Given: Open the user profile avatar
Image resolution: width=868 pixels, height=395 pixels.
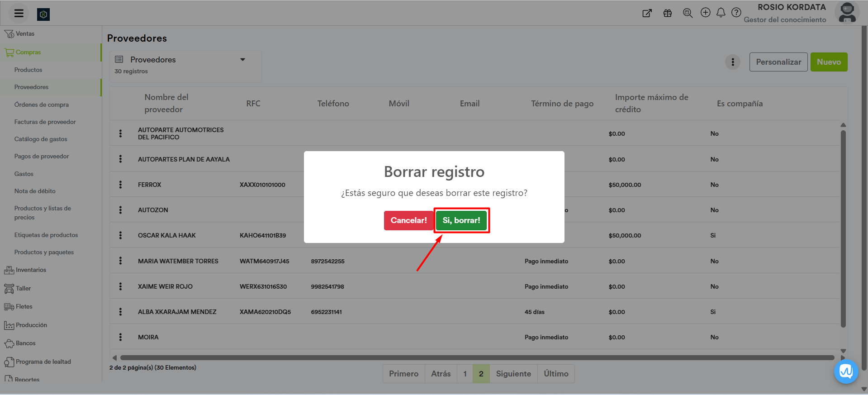Looking at the screenshot, I should (x=847, y=13).
